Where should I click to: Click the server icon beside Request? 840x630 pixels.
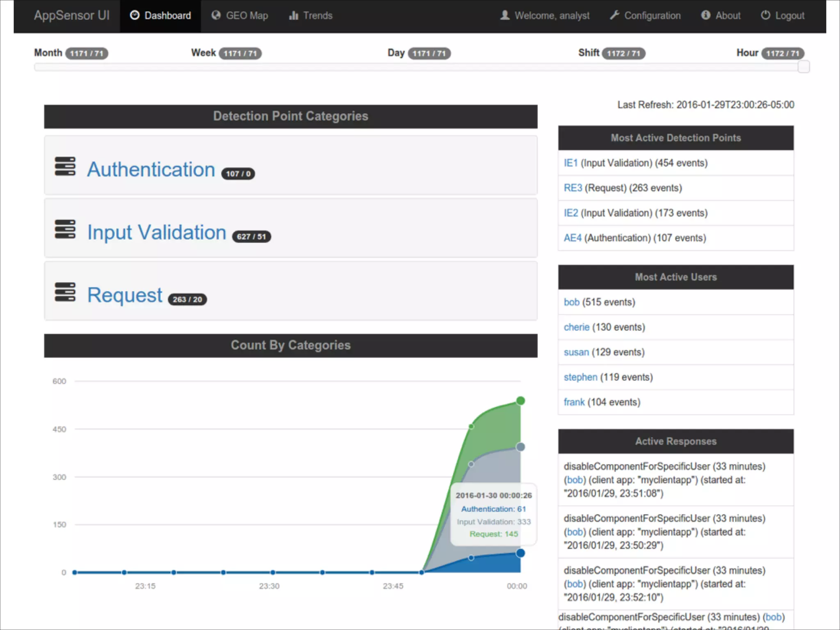65,292
